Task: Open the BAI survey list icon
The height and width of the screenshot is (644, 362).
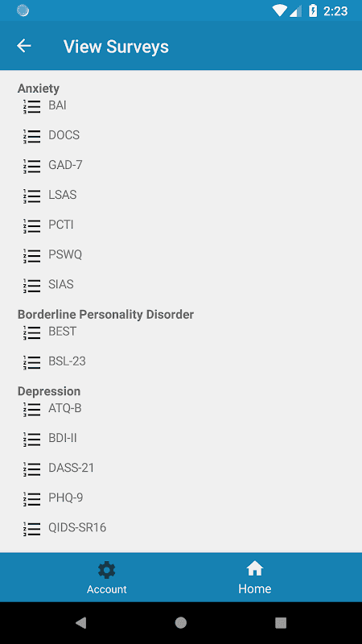Action: point(31,106)
